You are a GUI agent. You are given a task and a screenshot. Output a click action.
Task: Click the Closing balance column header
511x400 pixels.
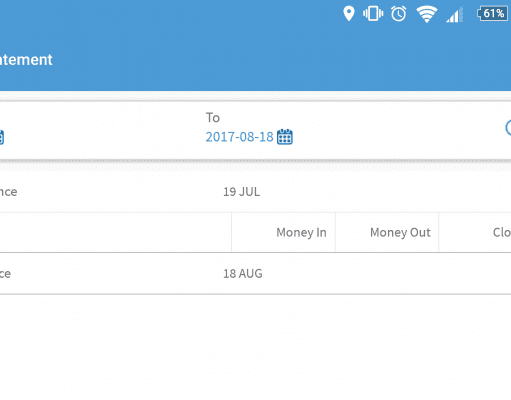[x=502, y=232]
